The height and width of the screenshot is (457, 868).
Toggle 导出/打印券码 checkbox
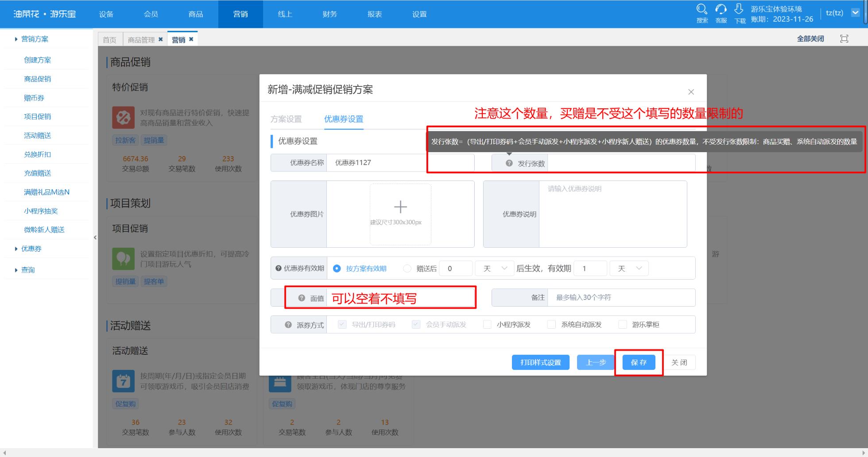(x=342, y=324)
